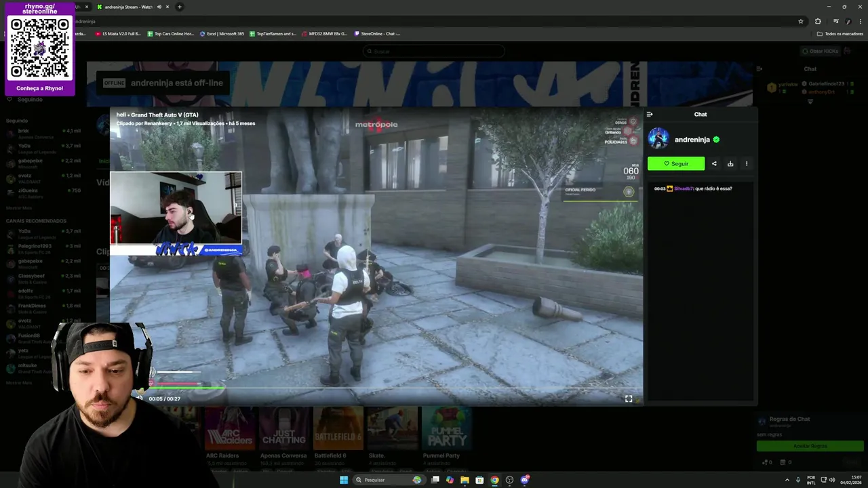Open the clock showing 15:07
Viewport: 868px width, 488px height.
coord(850,480)
